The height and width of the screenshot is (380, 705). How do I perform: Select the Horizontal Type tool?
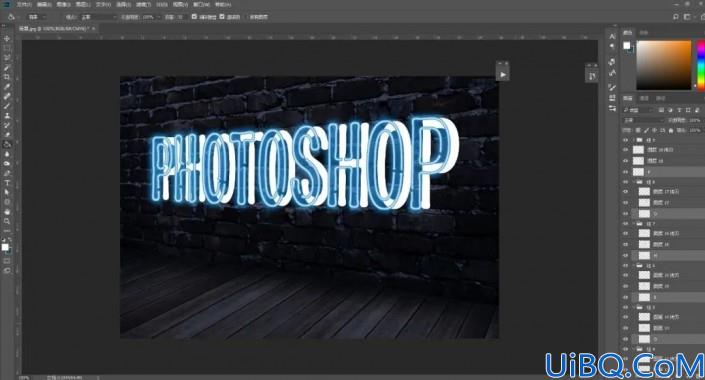click(7, 183)
